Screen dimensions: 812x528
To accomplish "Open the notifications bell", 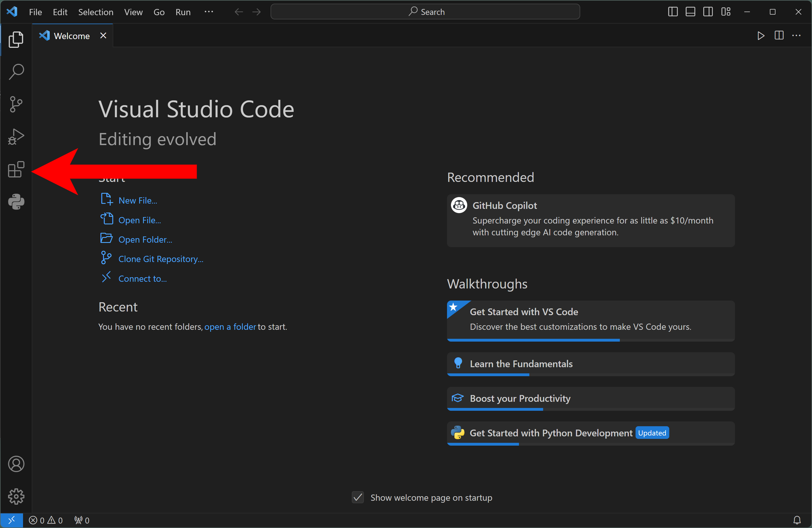I will pos(797,520).
